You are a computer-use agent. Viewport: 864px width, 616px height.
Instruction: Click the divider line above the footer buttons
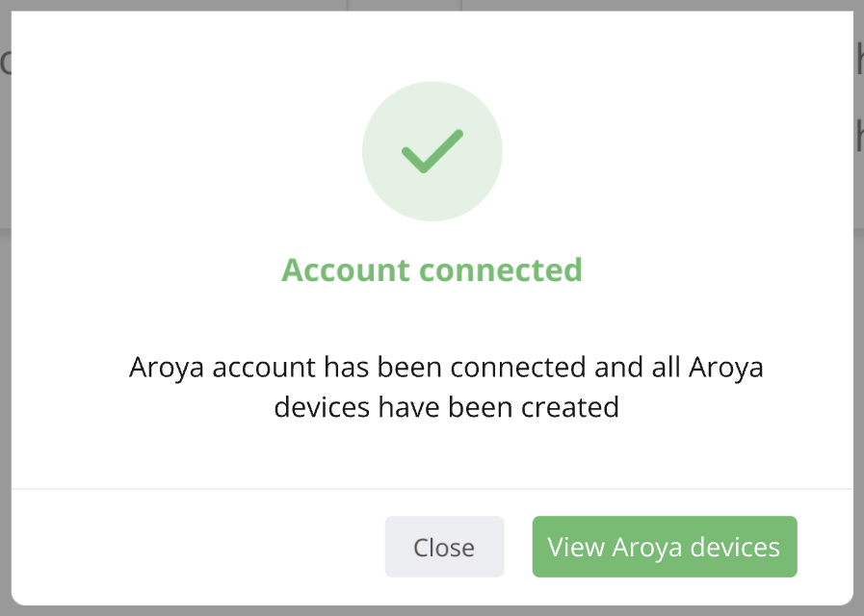[x=432, y=489]
